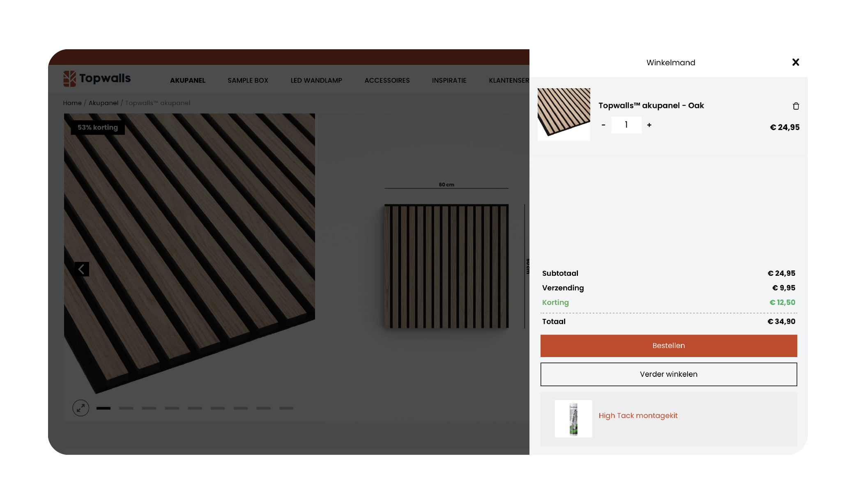Select the second image slider indicator

[x=127, y=408]
